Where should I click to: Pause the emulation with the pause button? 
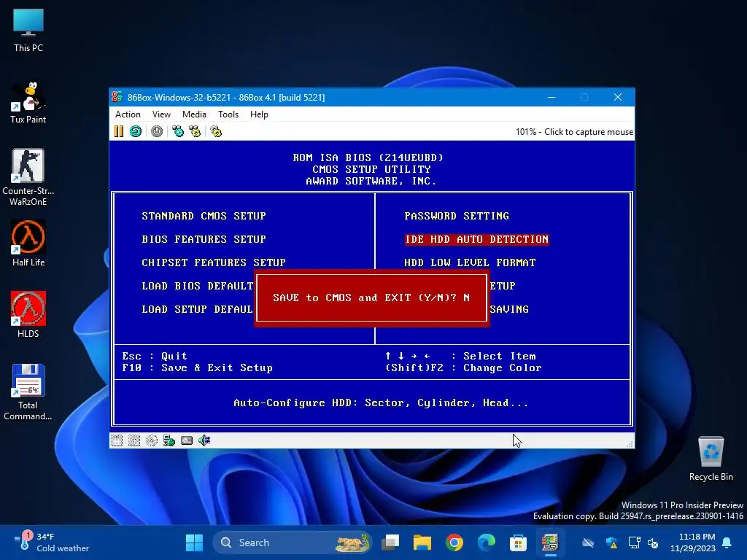click(x=119, y=131)
